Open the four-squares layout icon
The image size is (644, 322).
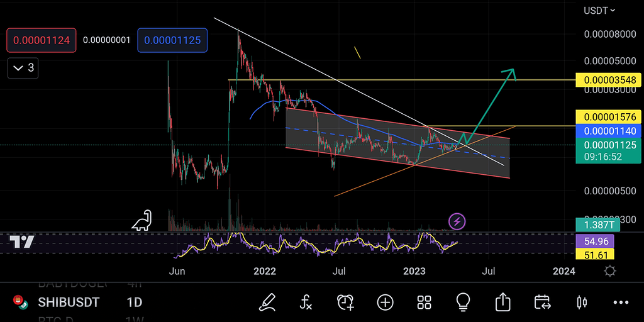click(425, 303)
